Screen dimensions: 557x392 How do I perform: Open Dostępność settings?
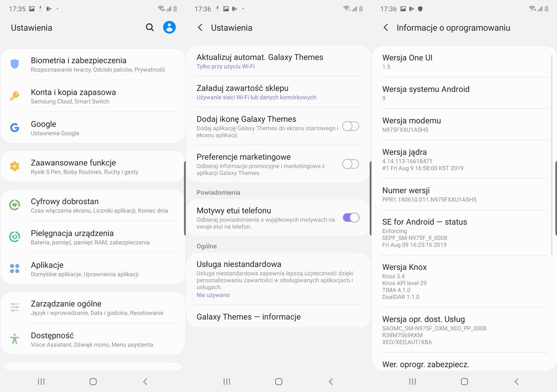[x=93, y=339]
